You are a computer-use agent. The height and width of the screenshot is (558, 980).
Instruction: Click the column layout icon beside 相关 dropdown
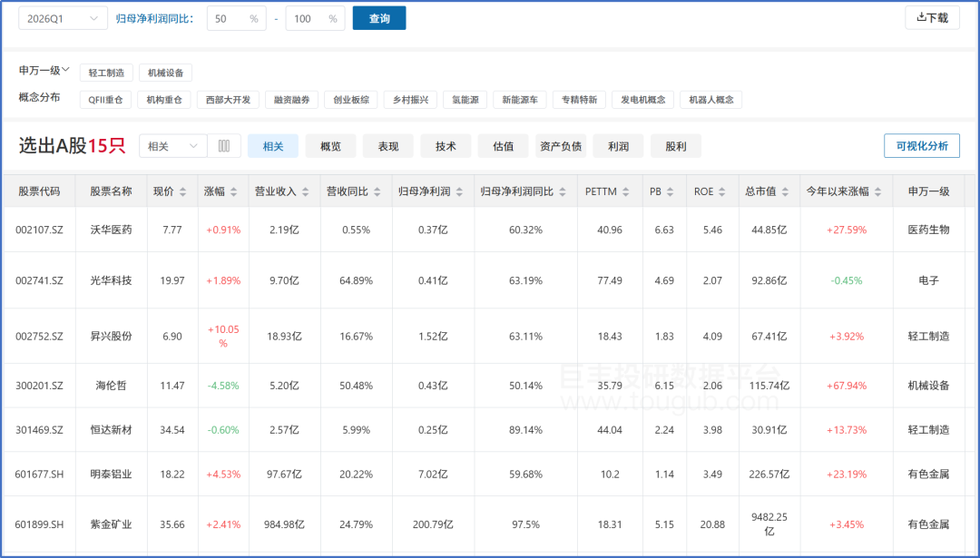pos(224,146)
